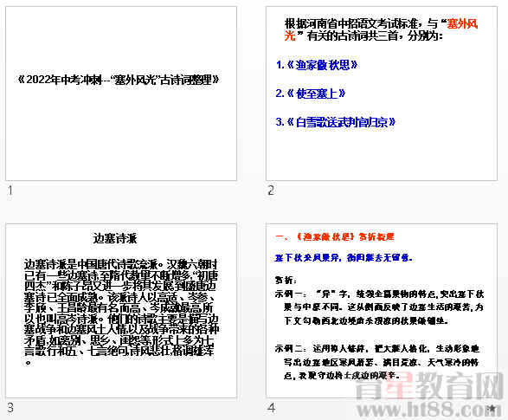Open the 1.《渔家傲 秋思》 link

(317, 65)
